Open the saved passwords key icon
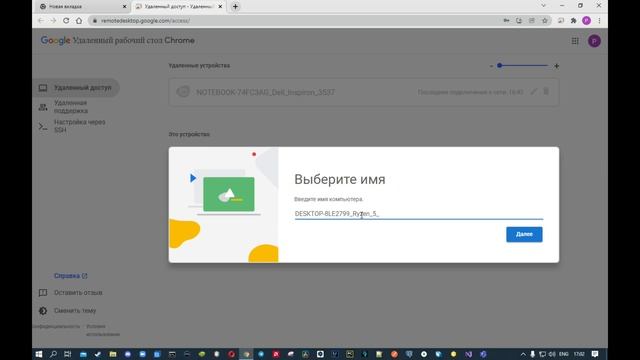The height and width of the screenshot is (360, 640). (x=506, y=20)
